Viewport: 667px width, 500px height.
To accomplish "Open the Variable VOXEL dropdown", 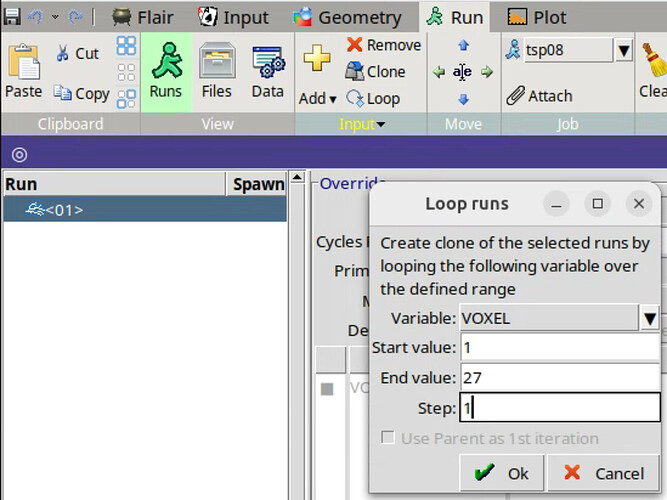I will [x=649, y=319].
